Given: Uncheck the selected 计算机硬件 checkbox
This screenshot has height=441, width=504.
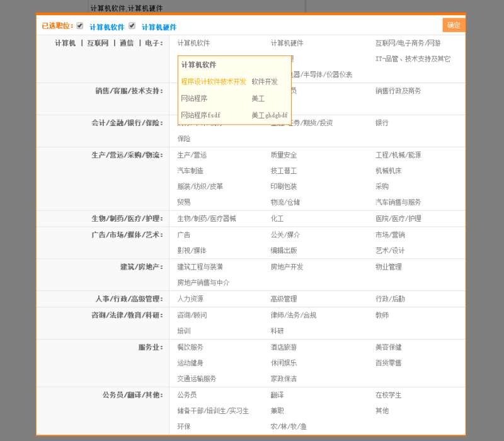Looking at the screenshot, I should pyautogui.click(x=132, y=26).
